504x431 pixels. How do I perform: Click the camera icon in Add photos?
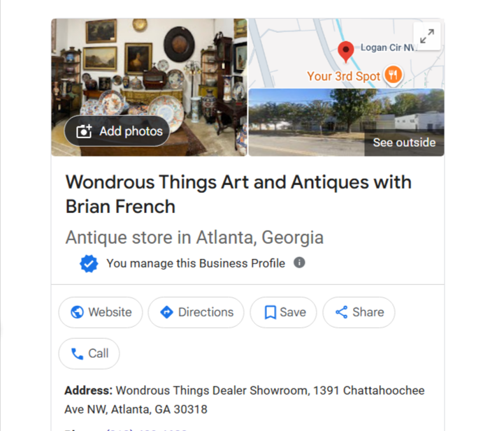click(x=84, y=131)
